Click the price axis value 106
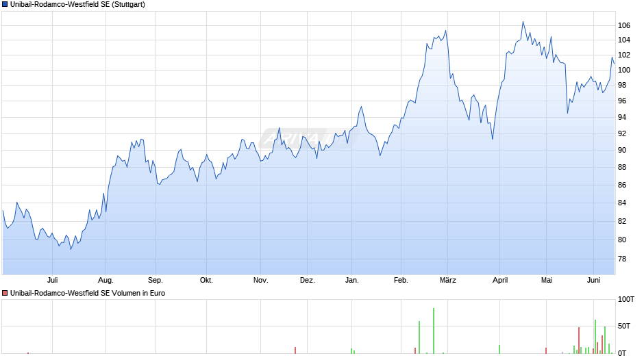 tap(624, 25)
